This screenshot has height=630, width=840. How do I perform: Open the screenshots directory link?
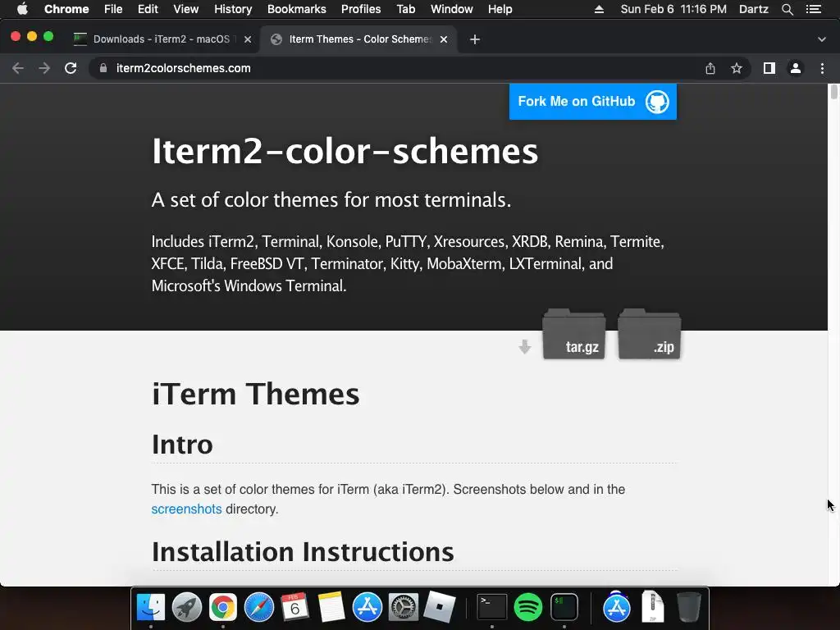click(x=186, y=509)
